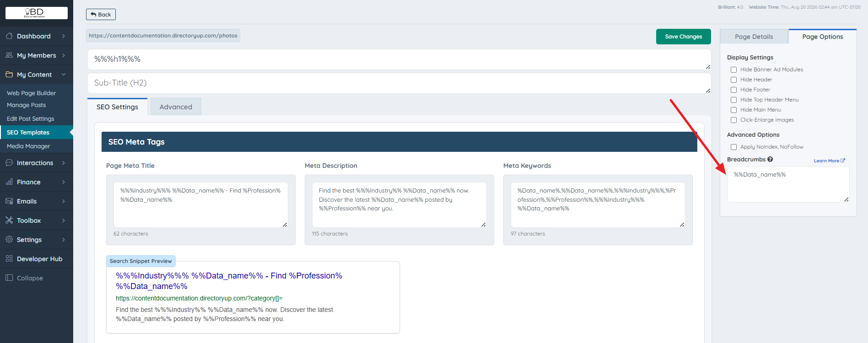The image size is (868, 343).
Task: Click the Meta Keywords textarea
Action: (598, 205)
